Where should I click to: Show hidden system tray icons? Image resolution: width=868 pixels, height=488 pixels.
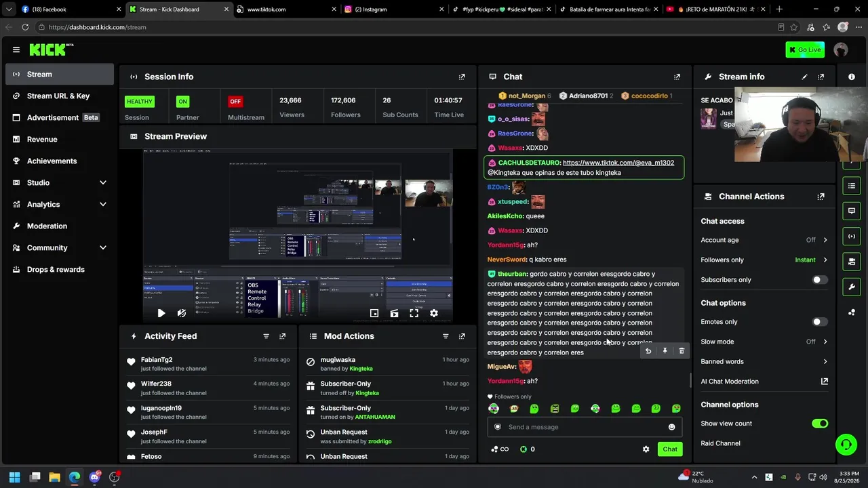[x=754, y=477]
